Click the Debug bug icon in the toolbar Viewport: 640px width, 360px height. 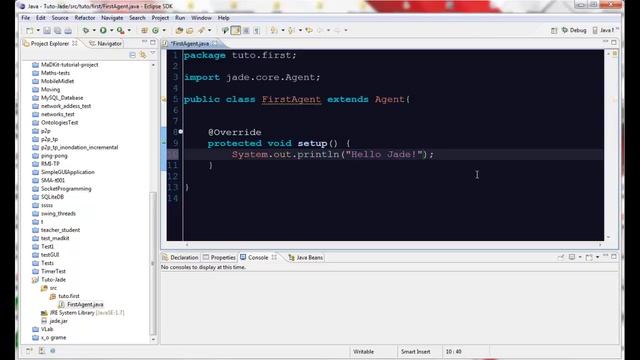86,30
